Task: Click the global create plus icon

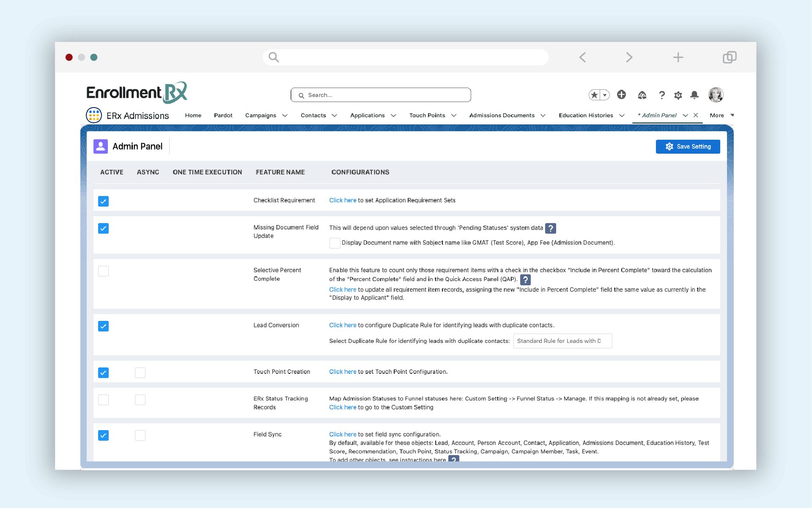Action: point(621,95)
